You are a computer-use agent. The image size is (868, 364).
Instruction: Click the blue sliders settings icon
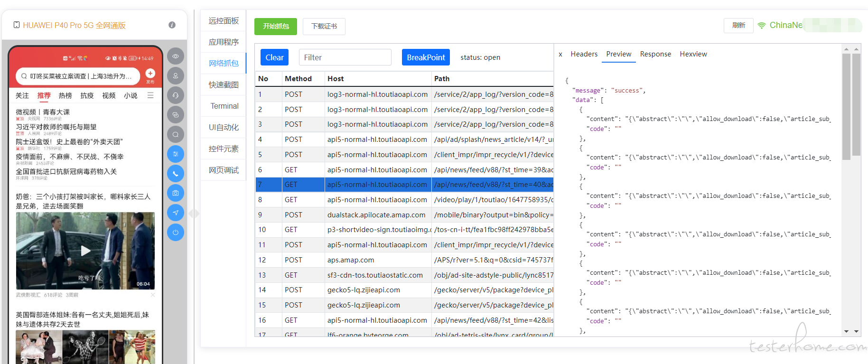(x=176, y=154)
